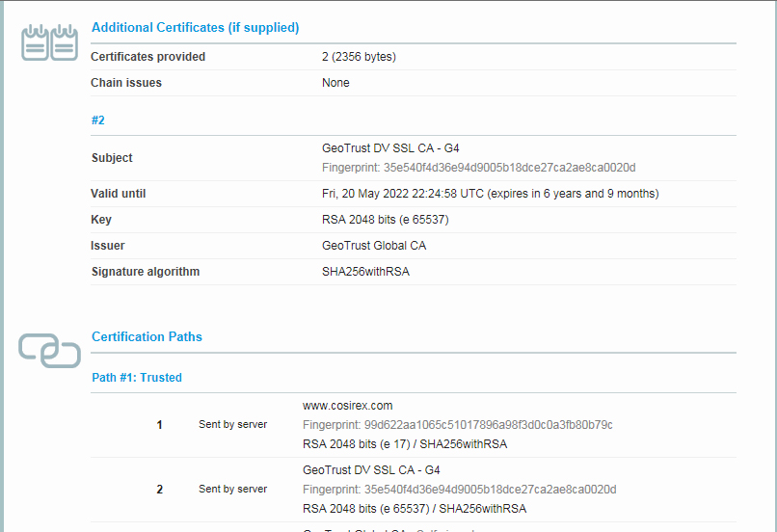Click the www.cosirex.com certificate name
777x532 pixels.
[347, 406]
